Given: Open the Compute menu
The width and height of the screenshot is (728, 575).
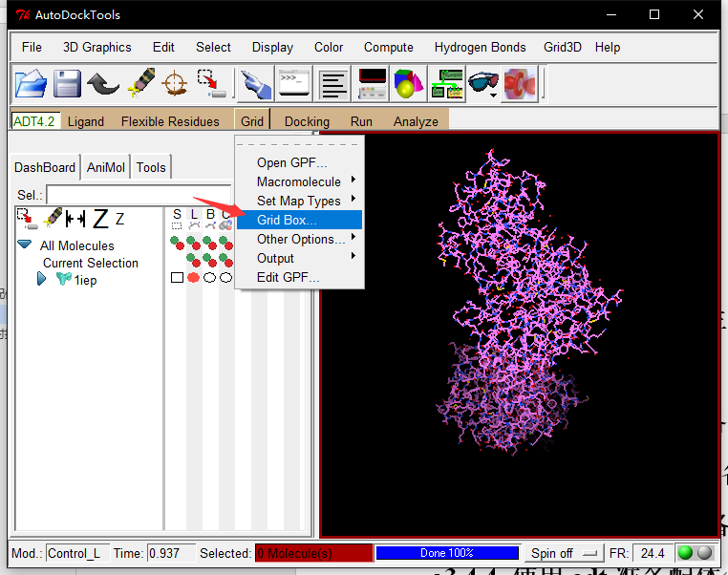Looking at the screenshot, I should point(389,48).
